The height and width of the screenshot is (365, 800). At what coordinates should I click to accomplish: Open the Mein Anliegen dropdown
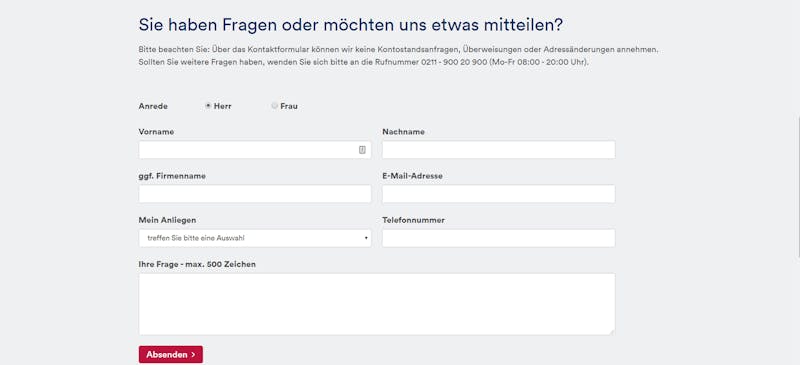pos(255,238)
